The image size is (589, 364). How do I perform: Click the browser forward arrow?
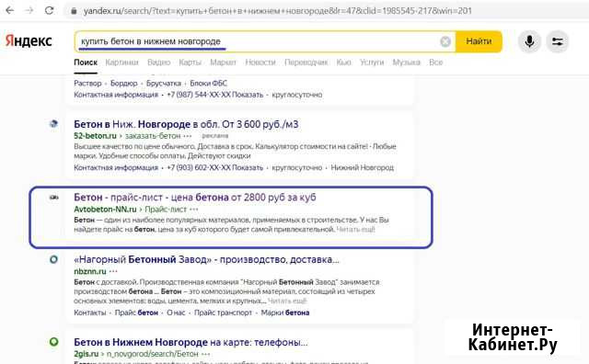[29, 10]
